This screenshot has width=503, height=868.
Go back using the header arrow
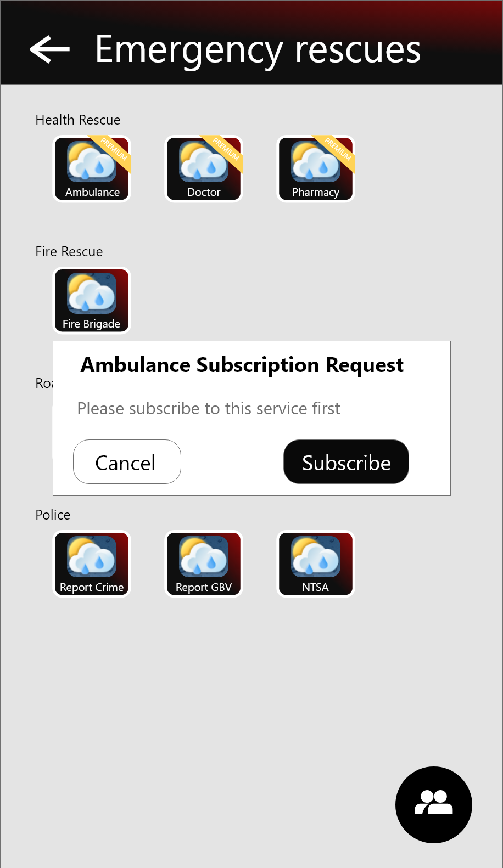(49, 49)
